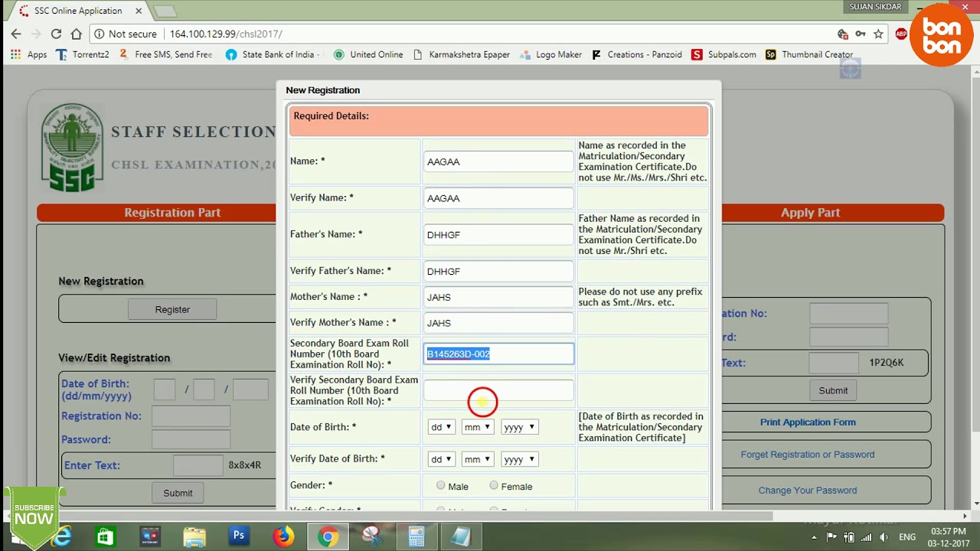
Task: Click the Verify Father's Name input field
Action: 498,271
